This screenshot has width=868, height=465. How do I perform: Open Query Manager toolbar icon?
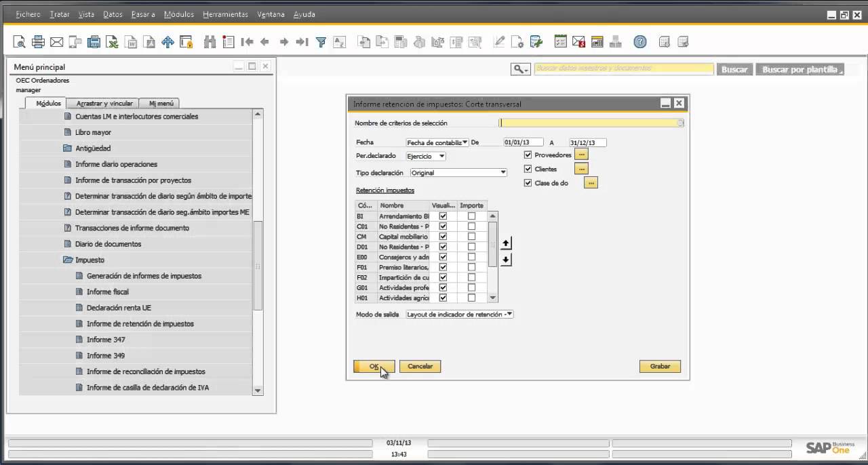click(536, 42)
